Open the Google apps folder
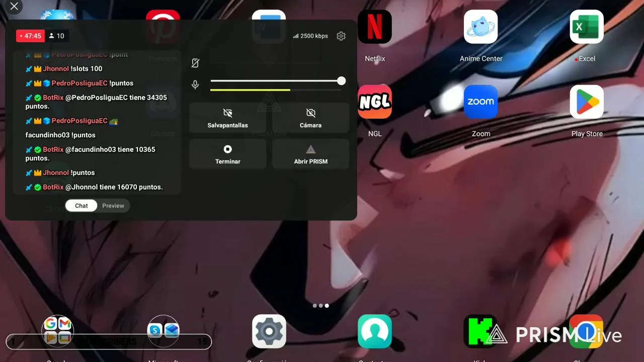 [57, 331]
